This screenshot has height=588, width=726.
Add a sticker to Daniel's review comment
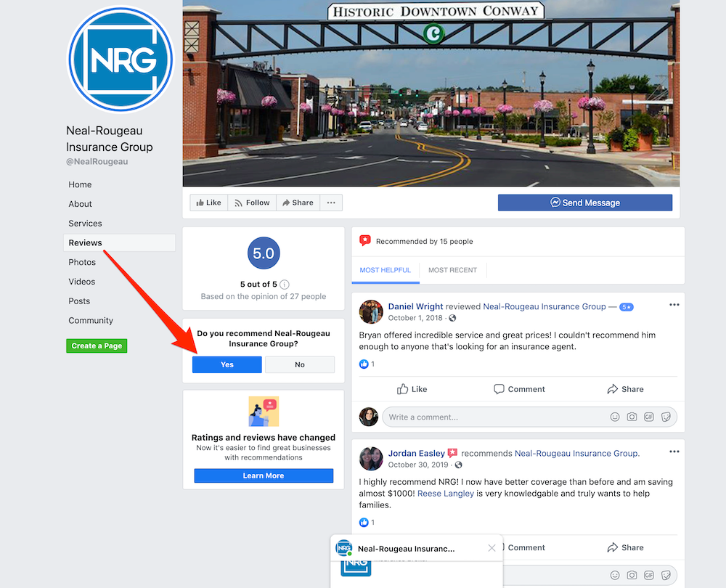(666, 417)
